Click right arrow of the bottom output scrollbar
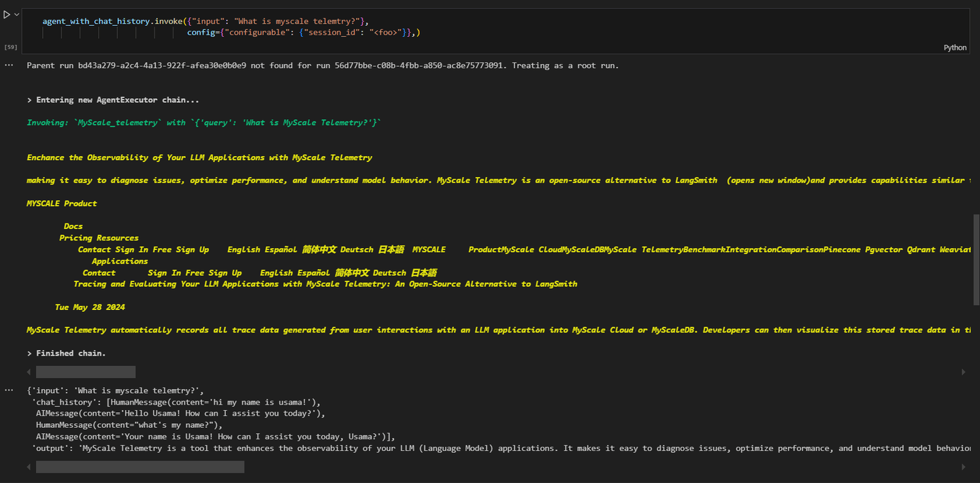Screen dimensions: 980x483 (x=963, y=467)
